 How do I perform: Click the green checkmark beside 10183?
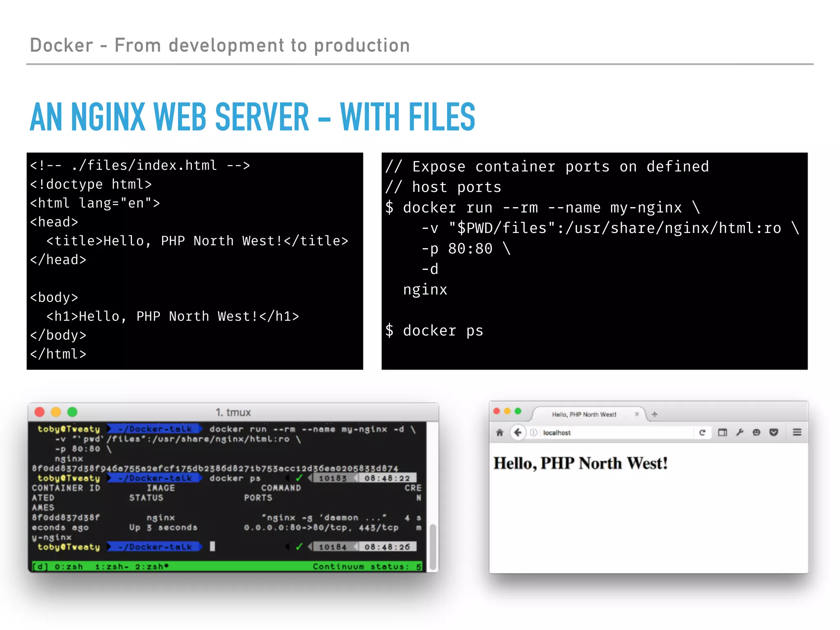(299, 478)
